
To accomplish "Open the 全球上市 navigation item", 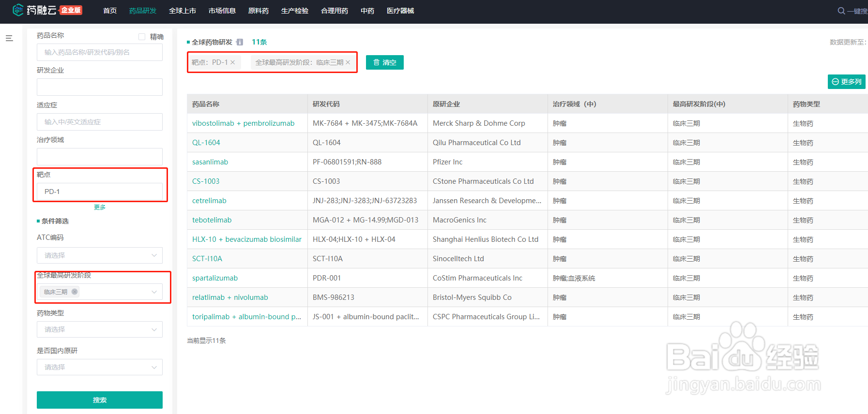I will pos(183,11).
